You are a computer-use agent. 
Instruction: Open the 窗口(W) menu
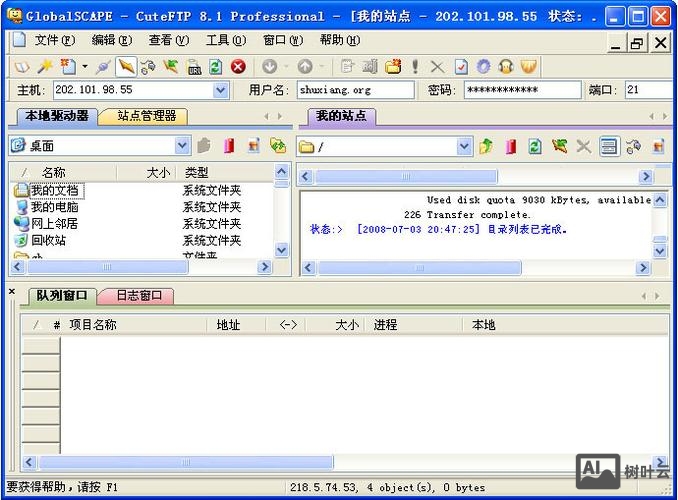tap(283, 40)
